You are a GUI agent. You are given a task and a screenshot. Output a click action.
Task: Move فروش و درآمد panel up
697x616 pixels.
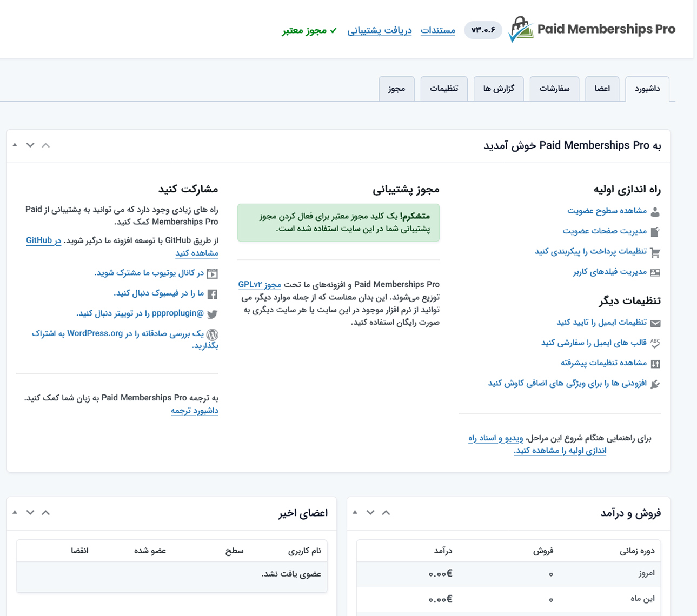386,512
